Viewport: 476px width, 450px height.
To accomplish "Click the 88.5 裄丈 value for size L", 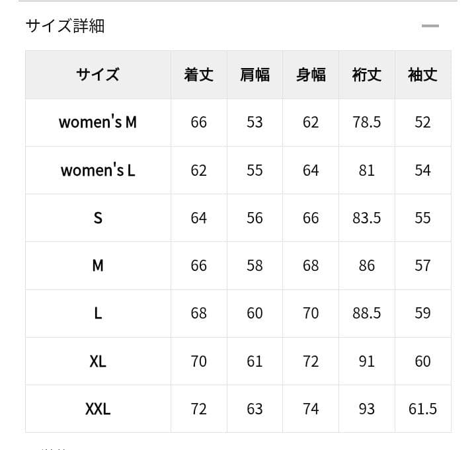I will coord(367,313).
